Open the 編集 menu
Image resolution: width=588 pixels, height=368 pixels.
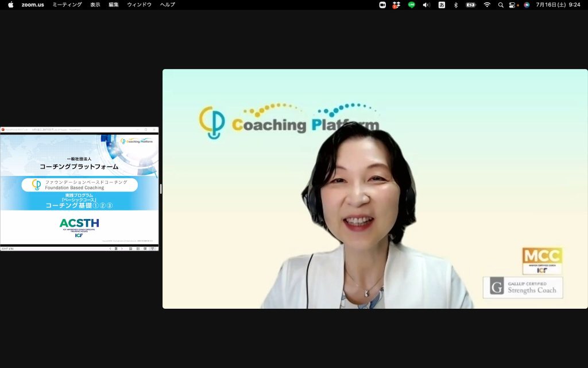tap(114, 5)
